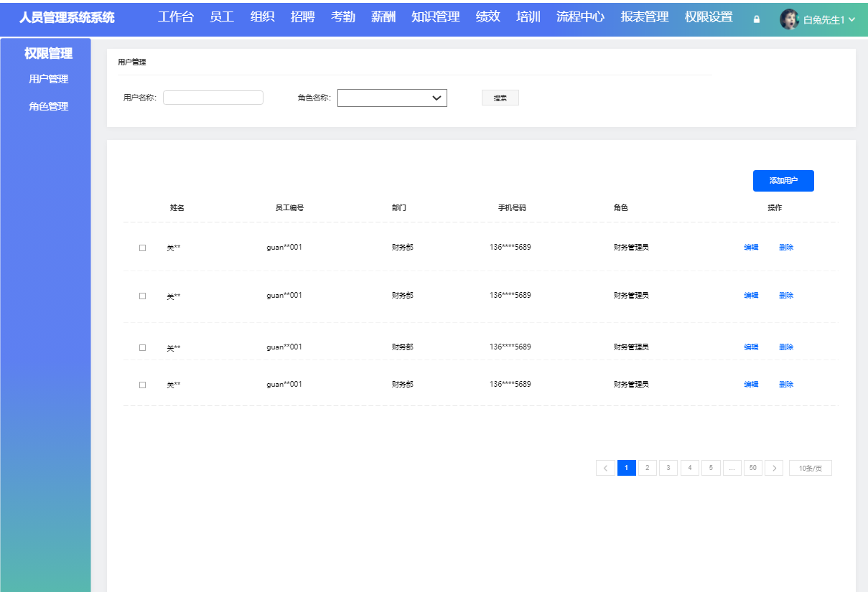Select 角色管理 in the sidebar
Image resolution: width=868 pixels, height=592 pixels.
point(48,106)
